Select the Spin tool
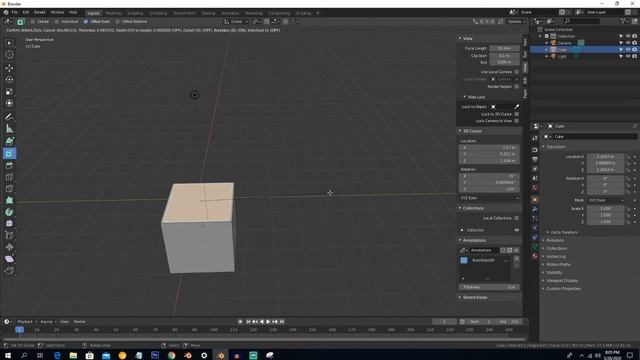 coord(9,212)
